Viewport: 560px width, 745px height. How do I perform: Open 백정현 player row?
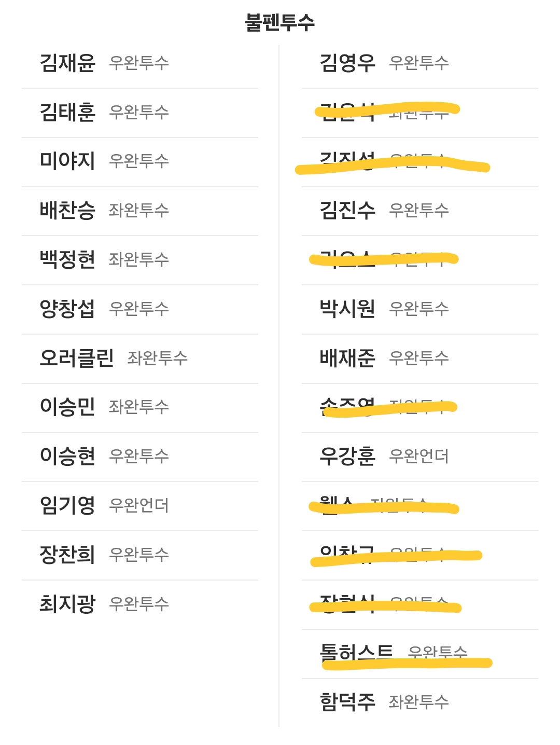(x=140, y=260)
